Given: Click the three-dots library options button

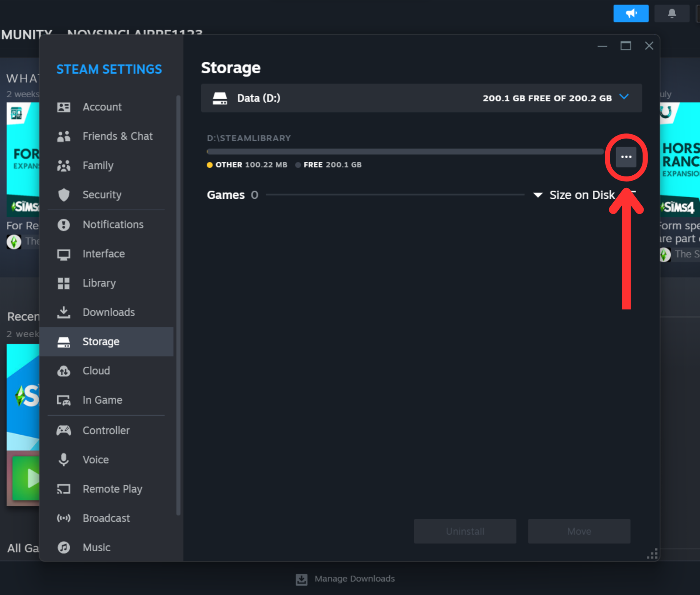Looking at the screenshot, I should tap(626, 157).
